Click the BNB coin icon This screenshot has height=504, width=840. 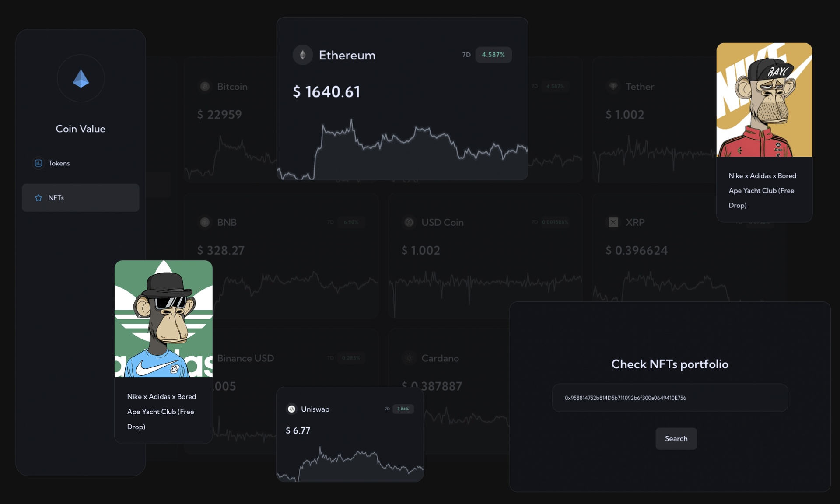pos(205,222)
